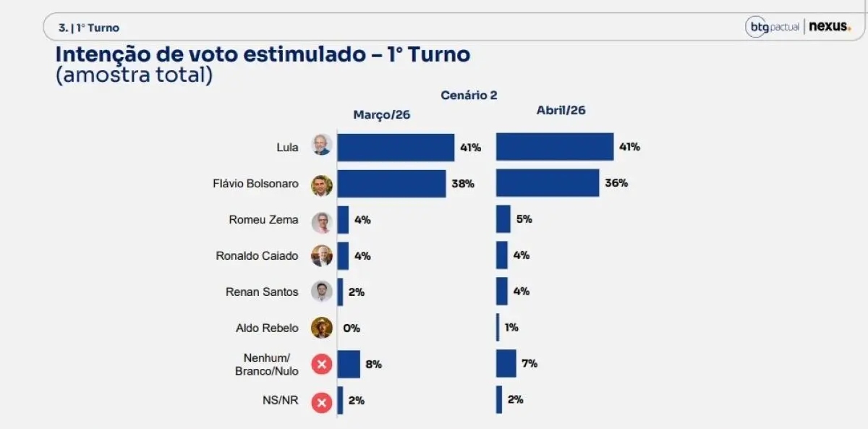The width and height of the screenshot is (868, 429).
Task: Click Renan Santos's portrait icon
Action: (x=322, y=292)
